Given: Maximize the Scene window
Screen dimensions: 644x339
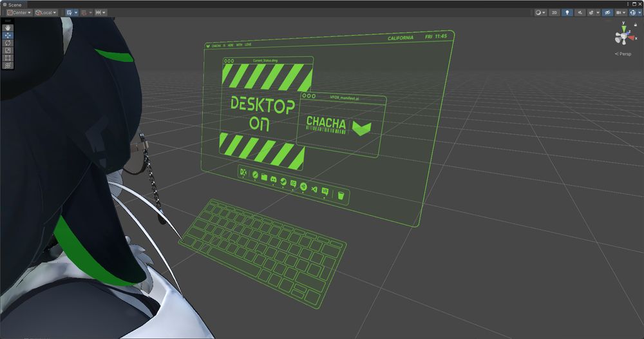Looking at the screenshot, I should pyautogui.click(x=634, y=4).
